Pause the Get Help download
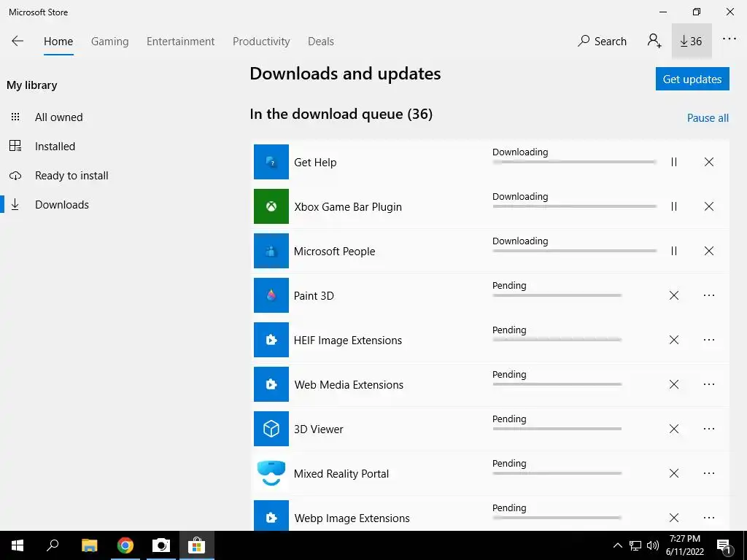The height and width of the screenshot is (560, 747). pyautogui.click(x=673, y=162)
